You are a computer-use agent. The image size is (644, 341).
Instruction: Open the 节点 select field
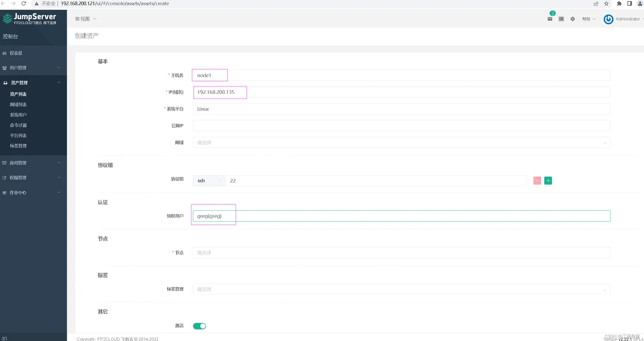coord(401,253)
